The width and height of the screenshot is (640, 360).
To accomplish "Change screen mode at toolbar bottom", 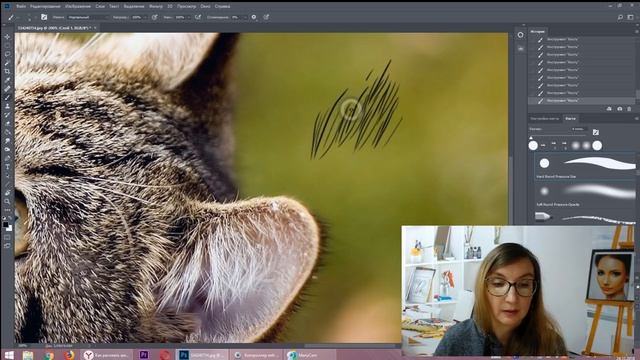I will (x=7, y=246).
